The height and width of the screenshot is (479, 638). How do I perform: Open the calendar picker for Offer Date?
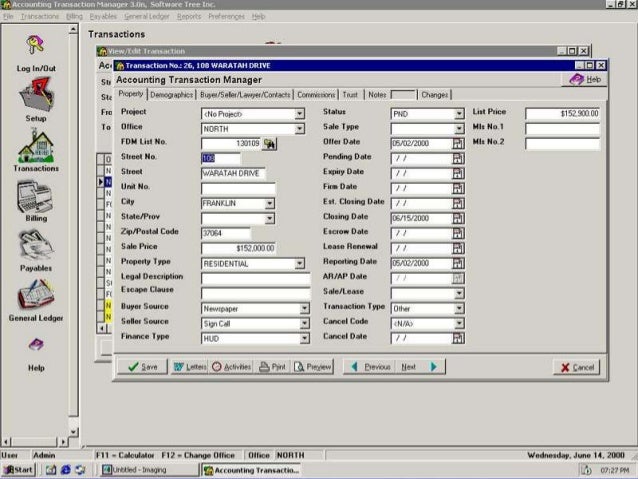pyautogui.click(x=459, y=143)
